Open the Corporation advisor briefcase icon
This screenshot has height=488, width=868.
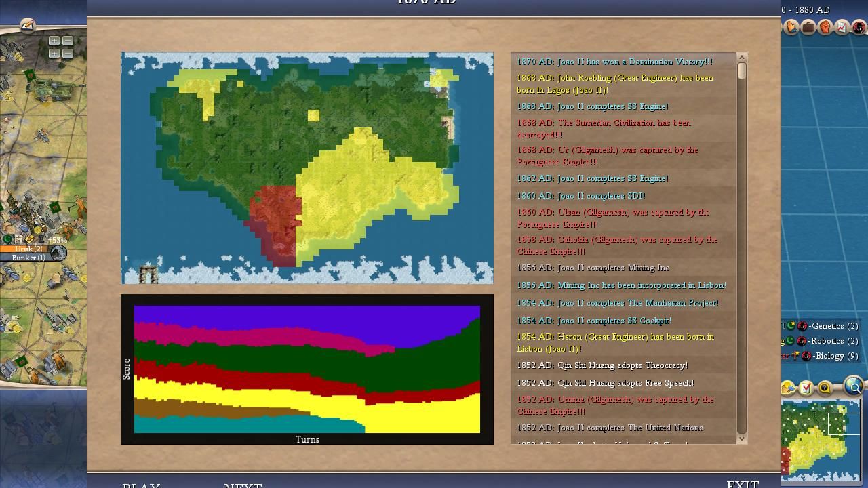click(x=808, y=27)
